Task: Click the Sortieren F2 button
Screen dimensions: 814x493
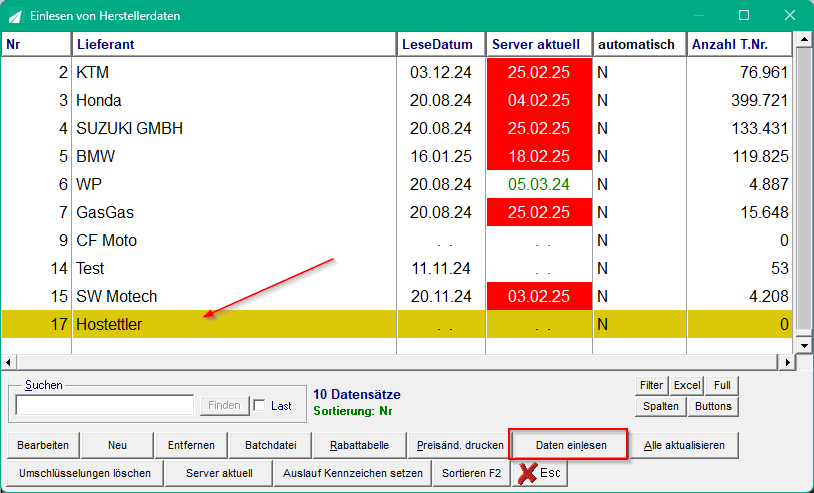Action: point(471,473)
